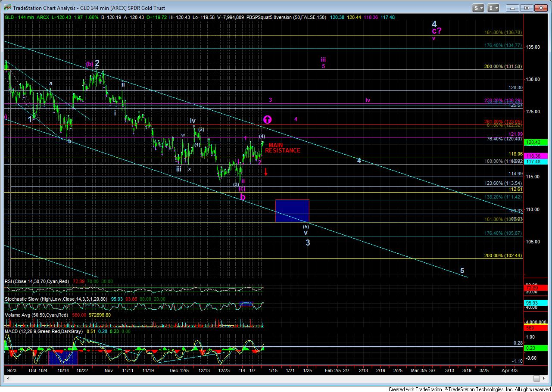Click the 200.00% (131.58) fib label
Viewport: 552px width, 392px height.
tap(504, 66)
